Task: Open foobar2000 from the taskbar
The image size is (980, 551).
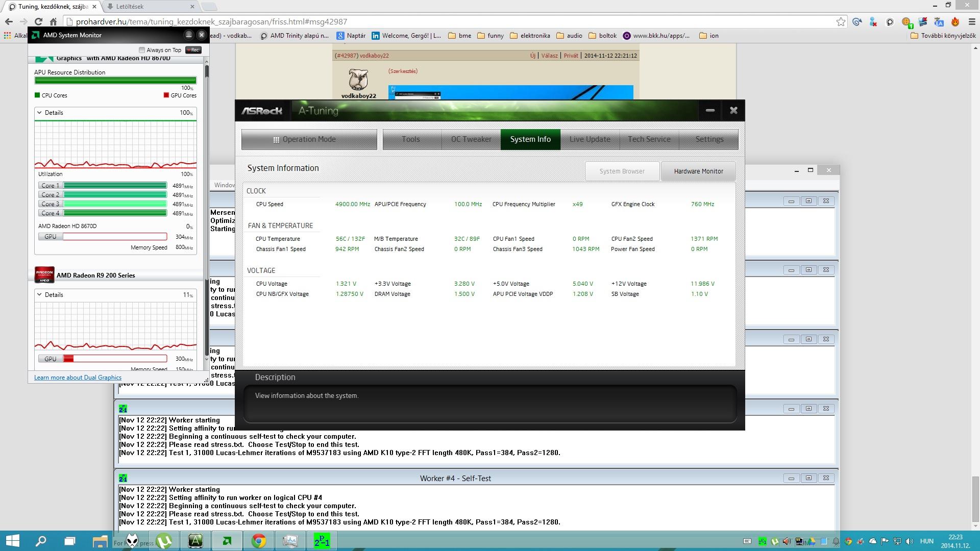Action: tap(132, 540)
